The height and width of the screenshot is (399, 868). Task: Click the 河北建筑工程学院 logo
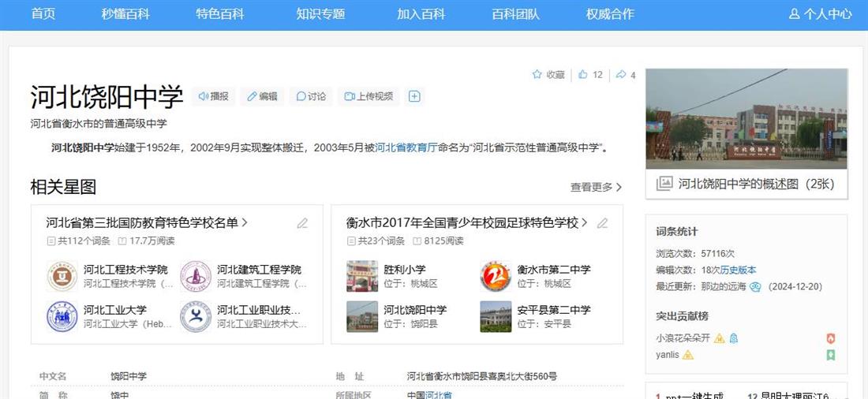click(196, 276)
